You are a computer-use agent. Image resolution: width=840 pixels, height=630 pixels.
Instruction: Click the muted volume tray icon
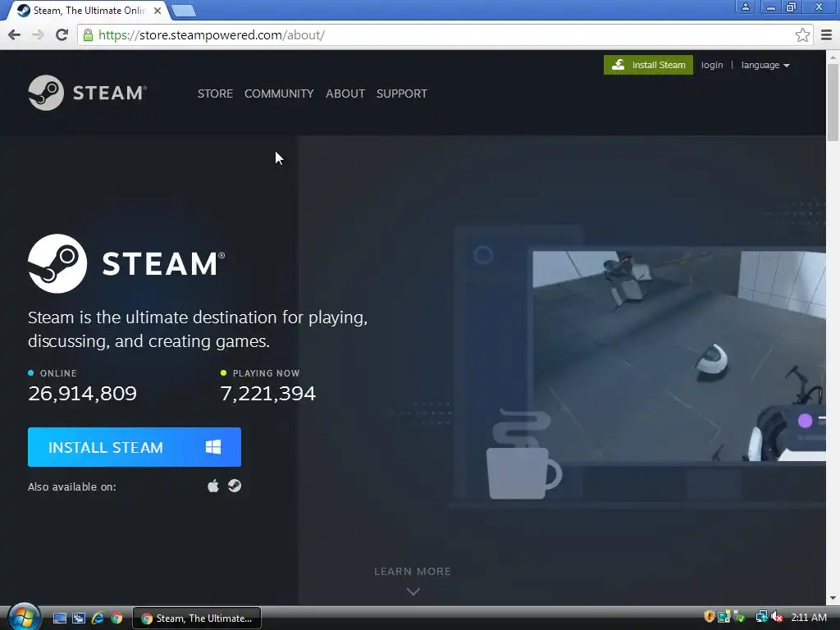click(777, 617)
